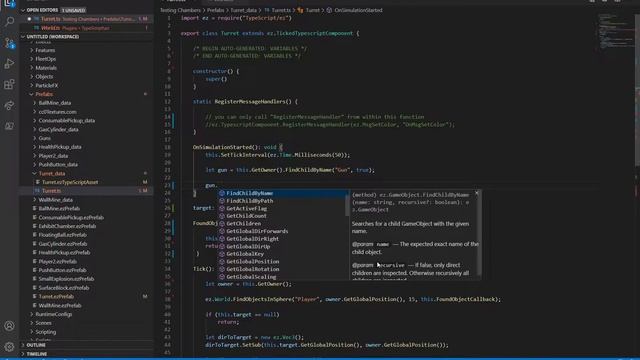The height and width of the screenshot is (360, 640).
Task: Open the Extensions view
Action: click(x=9, y=84)
